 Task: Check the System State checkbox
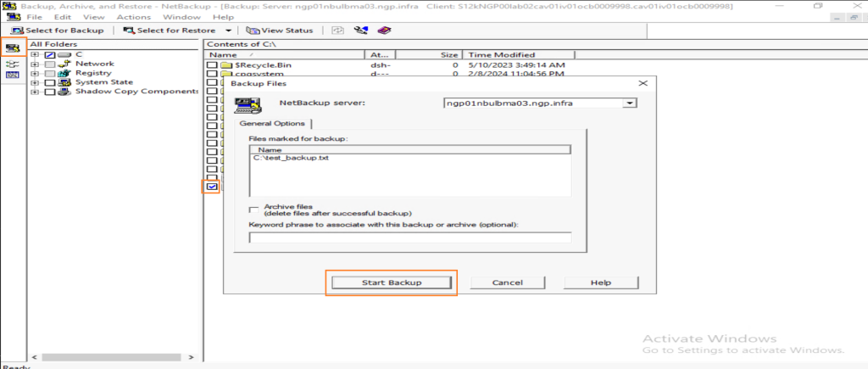point(50,82)
